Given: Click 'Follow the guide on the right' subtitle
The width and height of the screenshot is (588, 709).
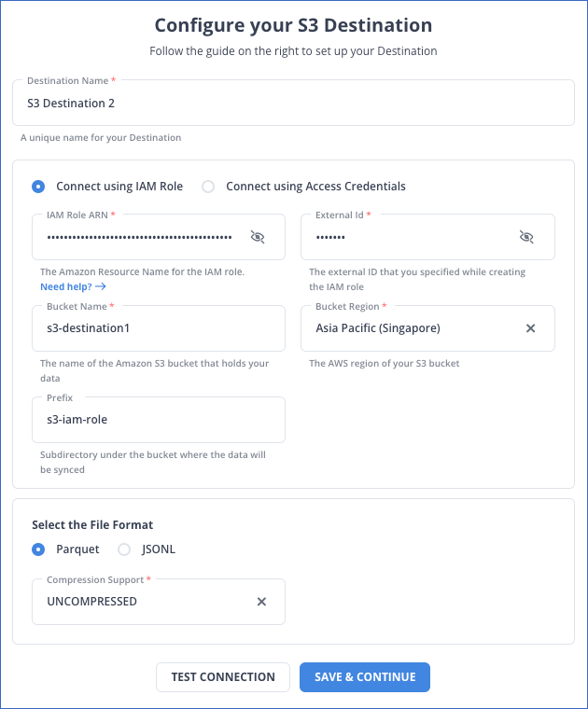Looking at the screenshot, I should (294, 51).
